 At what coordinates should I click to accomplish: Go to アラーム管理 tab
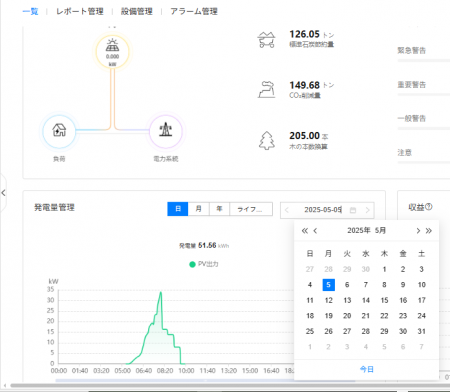[194, 12]
